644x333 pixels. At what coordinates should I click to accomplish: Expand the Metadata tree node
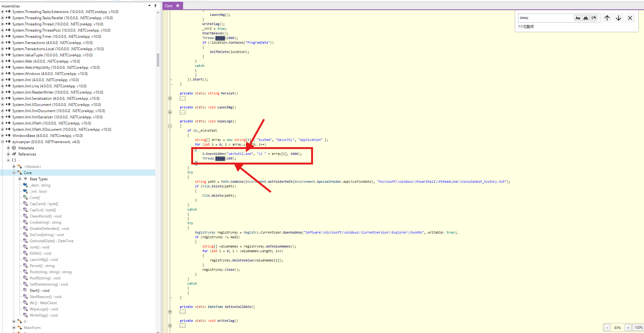coord(8,148)
